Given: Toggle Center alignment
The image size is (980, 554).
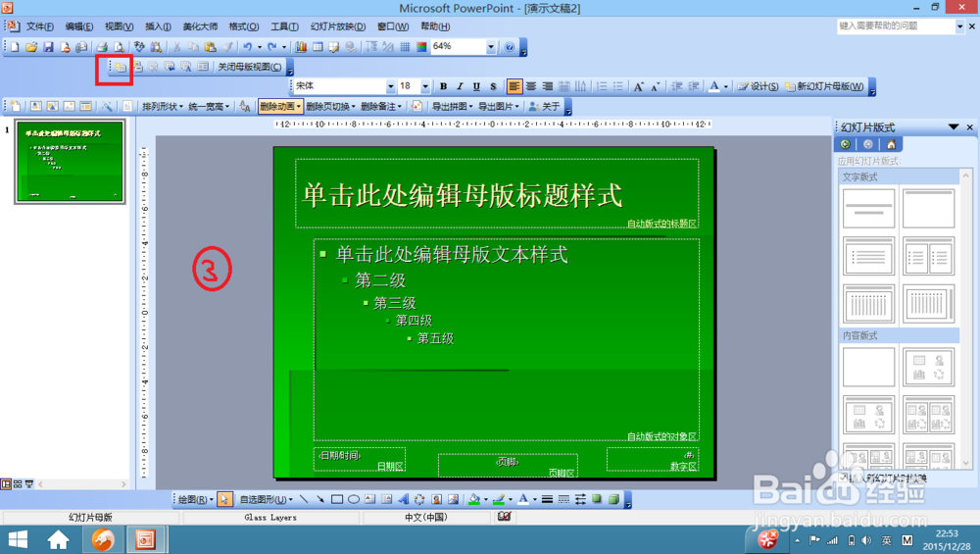Looking at the screenshot, I should 531,86.
